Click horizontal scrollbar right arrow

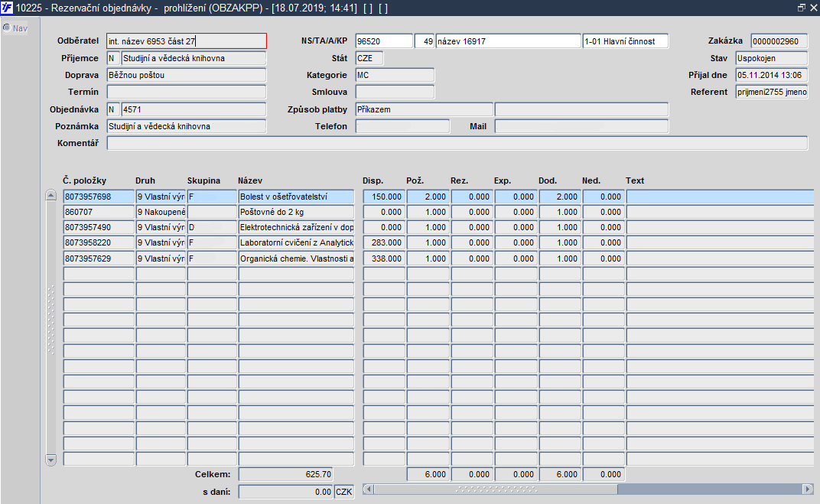tap(808, 489)
